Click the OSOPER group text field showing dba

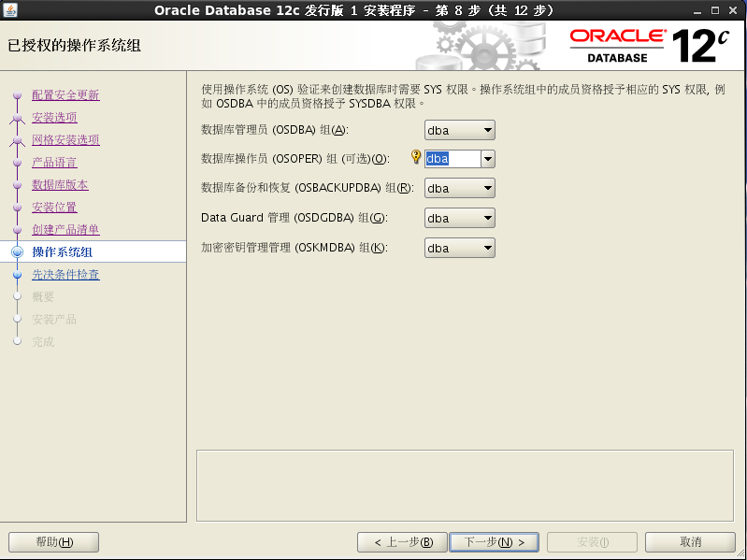coord(453,159)
